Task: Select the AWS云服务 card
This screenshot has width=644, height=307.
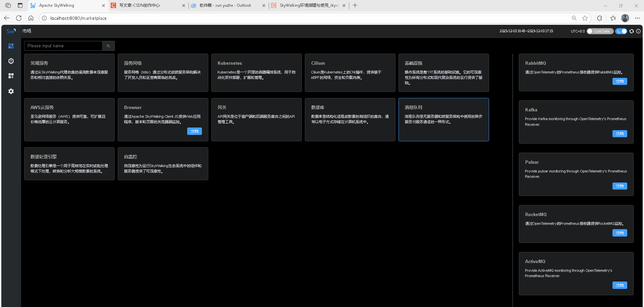Action: tap(69, 119)
